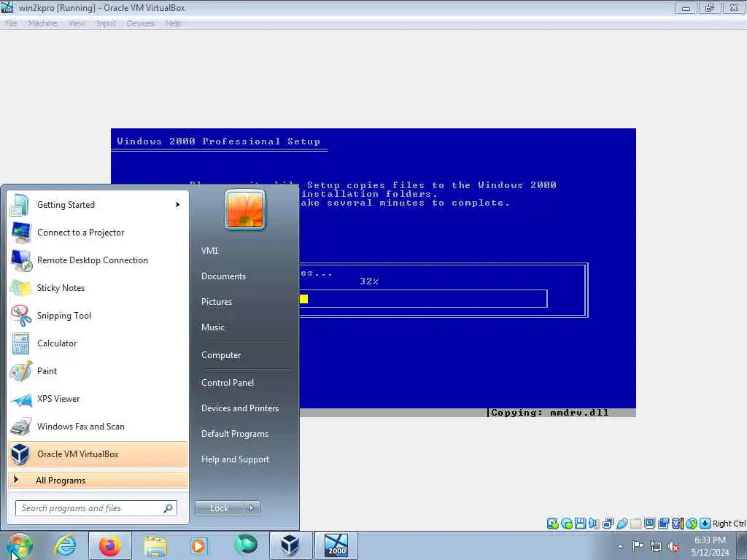Image resolution: width=747 pixels, height=560 pixels.
Task: Open the VirtualBox View menu
Action: coord(77,23)
